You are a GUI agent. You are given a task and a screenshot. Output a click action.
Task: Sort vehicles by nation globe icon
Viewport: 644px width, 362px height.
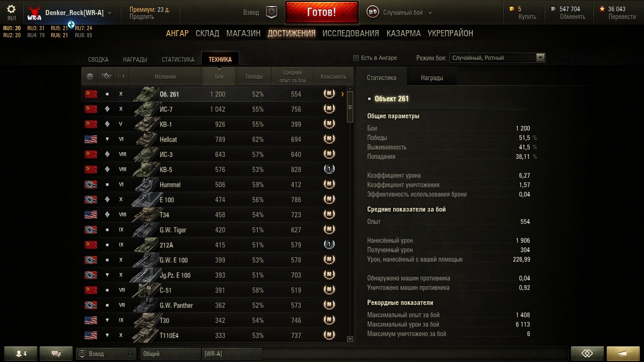tap(90, 76)
